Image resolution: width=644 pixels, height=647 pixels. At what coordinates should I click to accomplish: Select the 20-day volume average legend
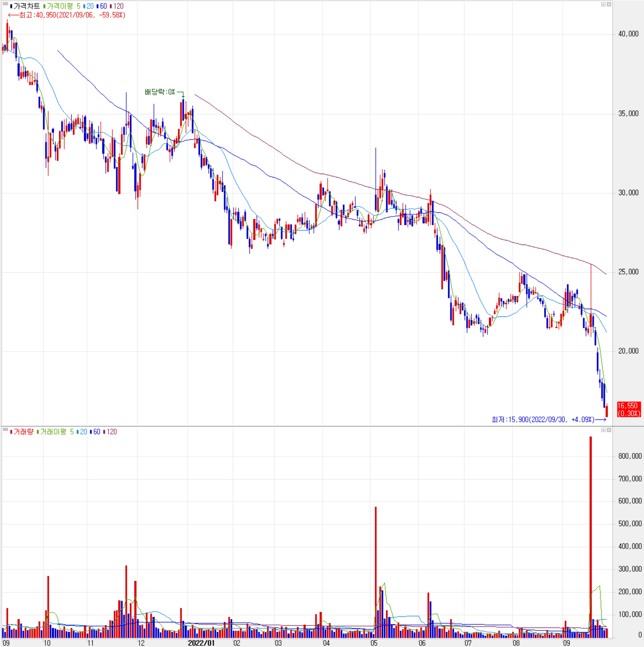[82, 432]
